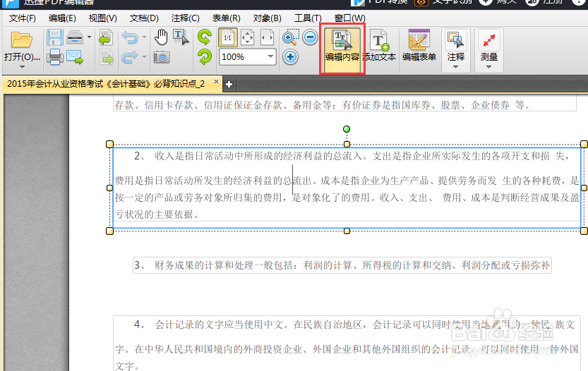588x371 pixels.
Task: Click the next page green-arrow icon
Action: point(106,57)
